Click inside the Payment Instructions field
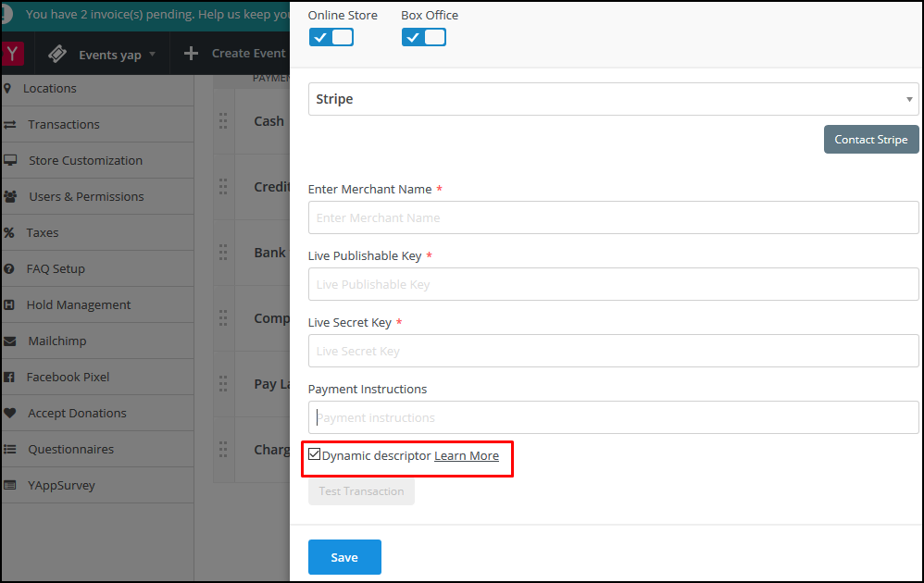This screenshot has width=924, height=583. [613, 416]
